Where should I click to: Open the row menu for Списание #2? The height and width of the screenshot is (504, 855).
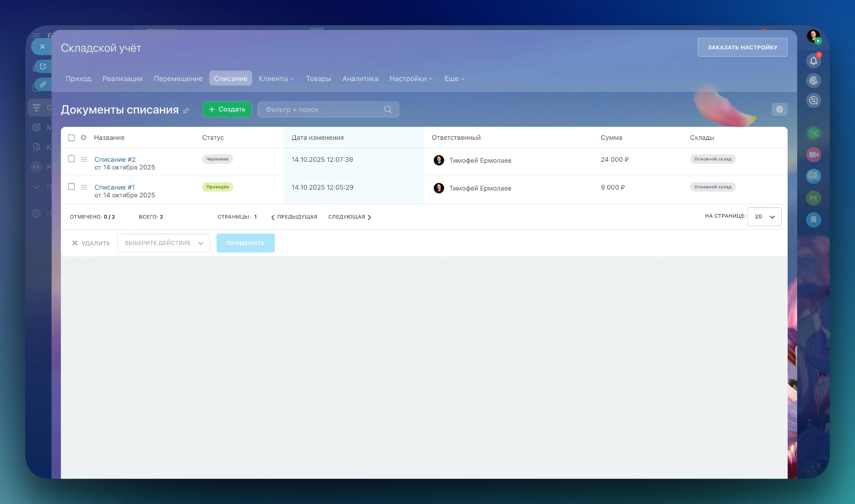(84, 159)
